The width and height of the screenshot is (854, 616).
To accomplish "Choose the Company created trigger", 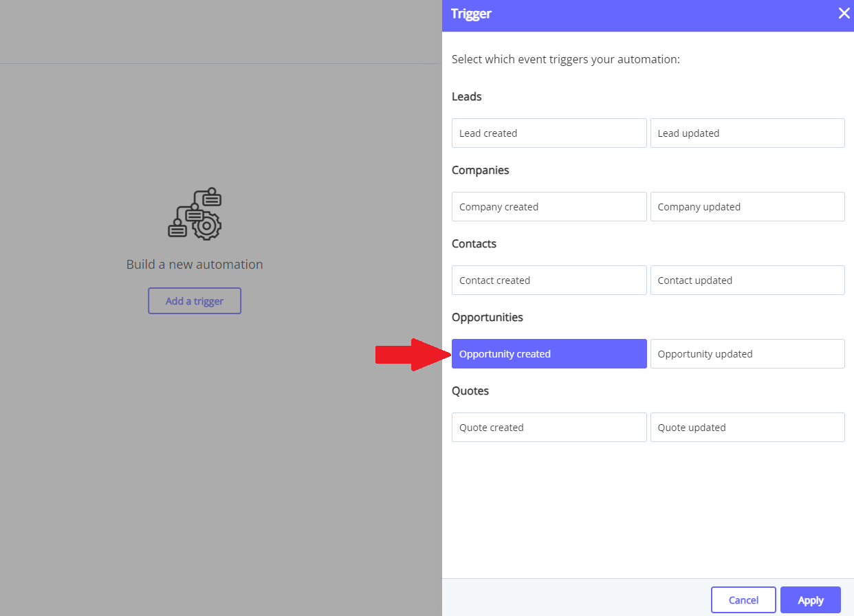I will pyautogui.click(x=549, y=206).
